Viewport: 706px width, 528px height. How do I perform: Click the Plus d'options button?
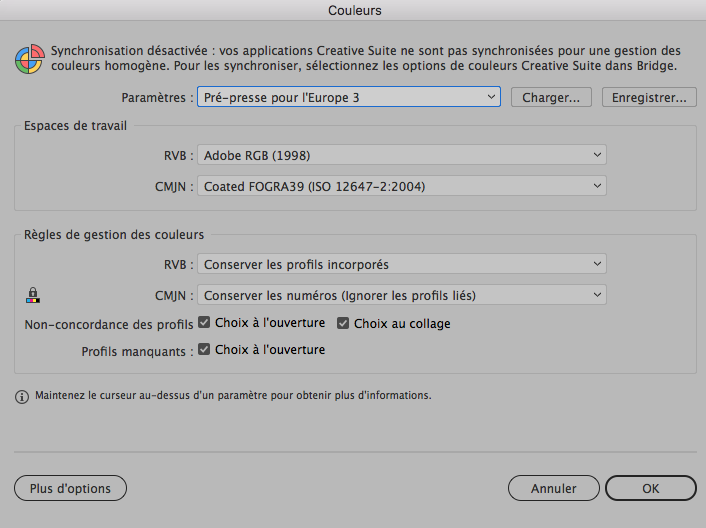pos(70,488)
